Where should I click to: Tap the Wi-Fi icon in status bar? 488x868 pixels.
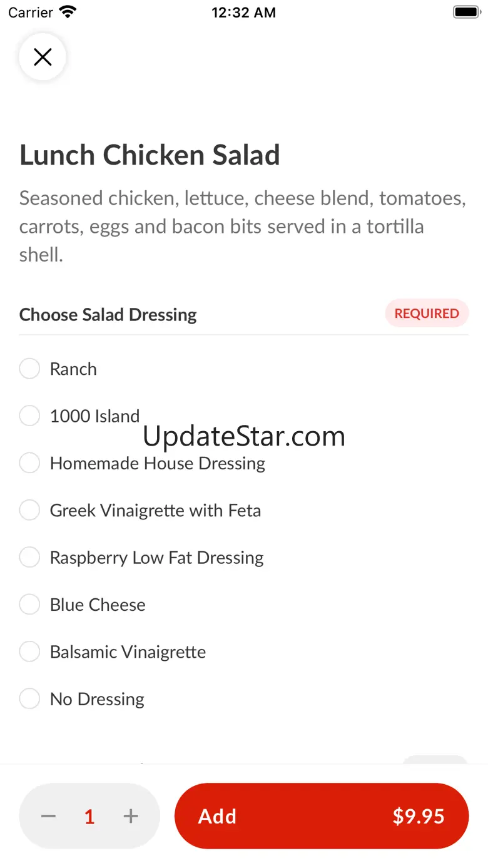point(67,12)
